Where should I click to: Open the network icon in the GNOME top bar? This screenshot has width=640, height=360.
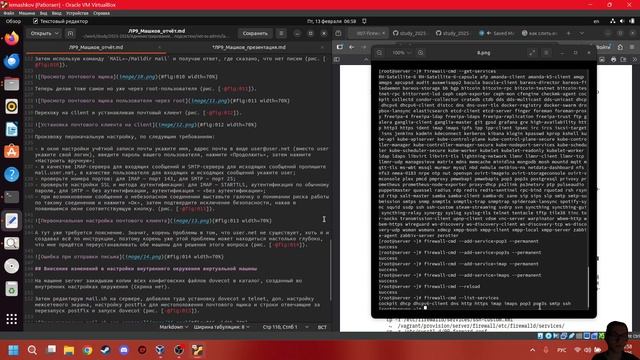[613, 21]
